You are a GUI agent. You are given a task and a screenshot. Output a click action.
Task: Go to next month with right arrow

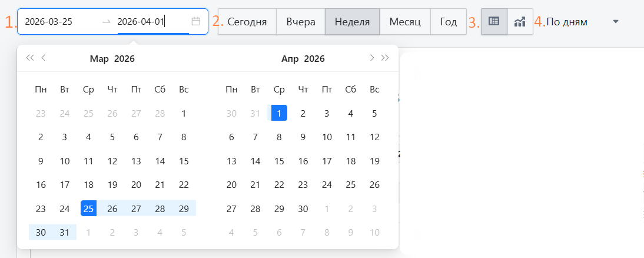pos(371,58)
